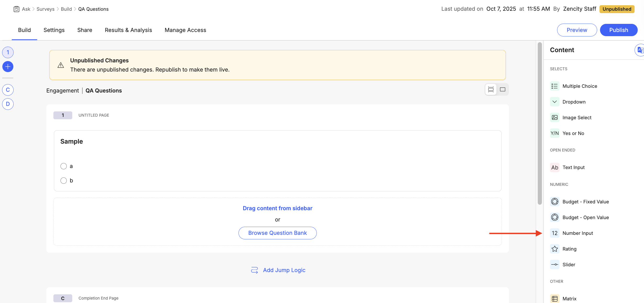Click the Number Input '12' icon
The image size is (644, 303).
[555, 233]
